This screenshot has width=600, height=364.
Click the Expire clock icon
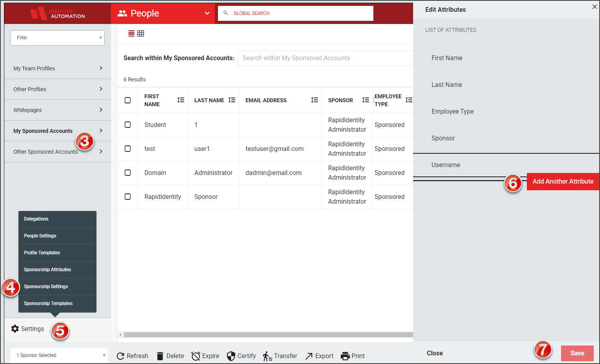point(196,356)
